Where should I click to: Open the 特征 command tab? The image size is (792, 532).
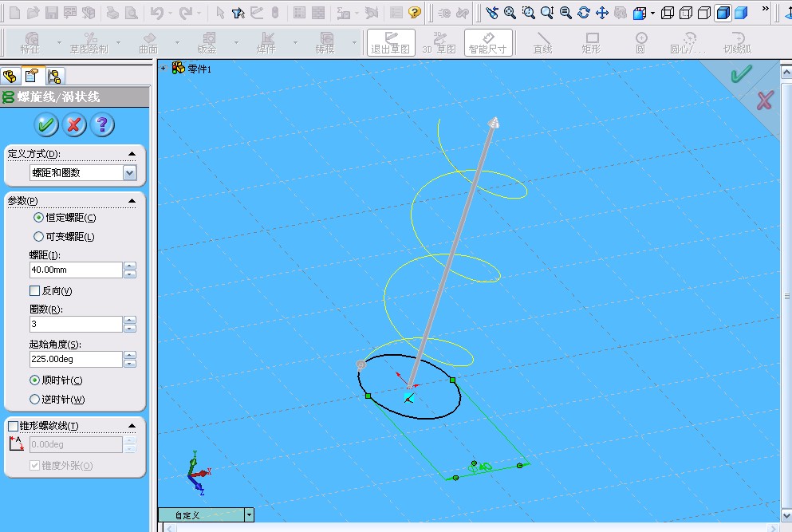(30, 42)
